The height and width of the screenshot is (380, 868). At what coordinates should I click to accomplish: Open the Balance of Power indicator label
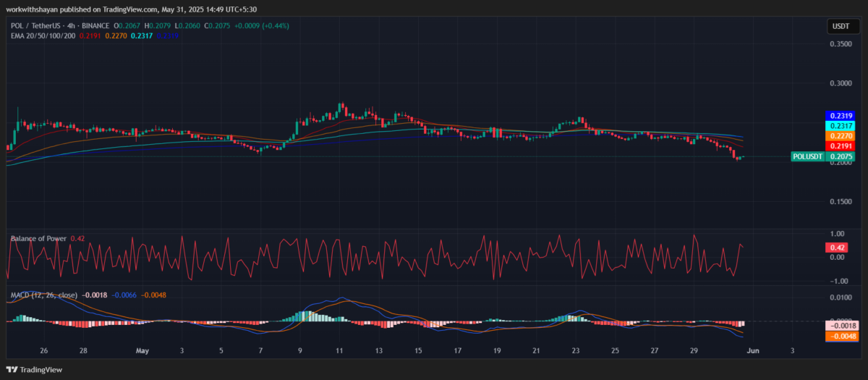(38, 238)
